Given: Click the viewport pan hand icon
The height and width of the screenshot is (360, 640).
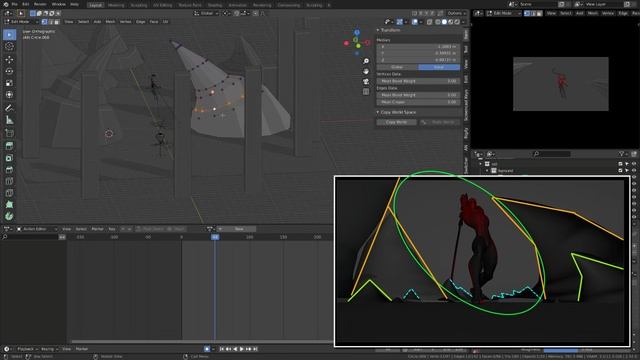Looking at the screenshot, I should coord(366,71).
